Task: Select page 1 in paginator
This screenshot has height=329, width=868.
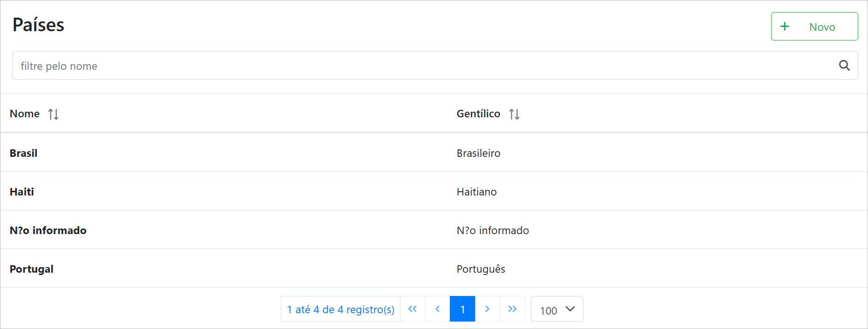Action: tap(462, 309)
